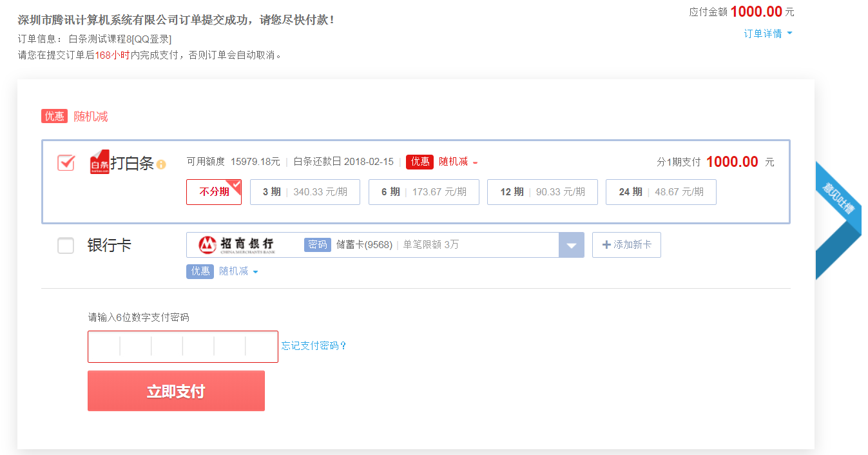Uncheck the 打白条 payment checkbox

(66, 162)
